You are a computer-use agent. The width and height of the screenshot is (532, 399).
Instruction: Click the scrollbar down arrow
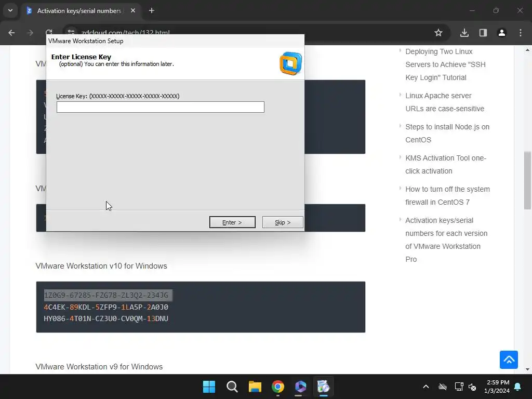(527, 369)
